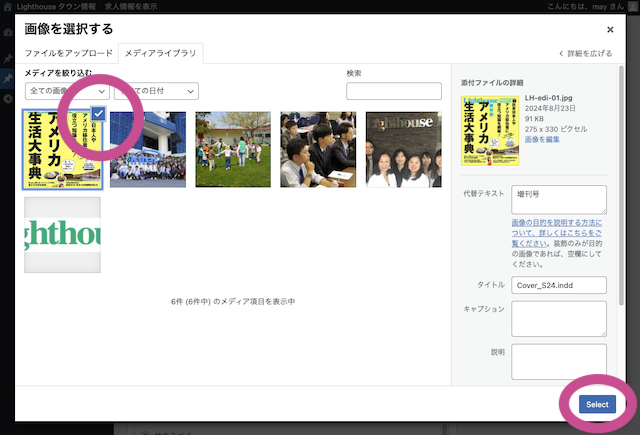
Task: Click the 詳細を広げる expander link
Action: click(586, 53)
